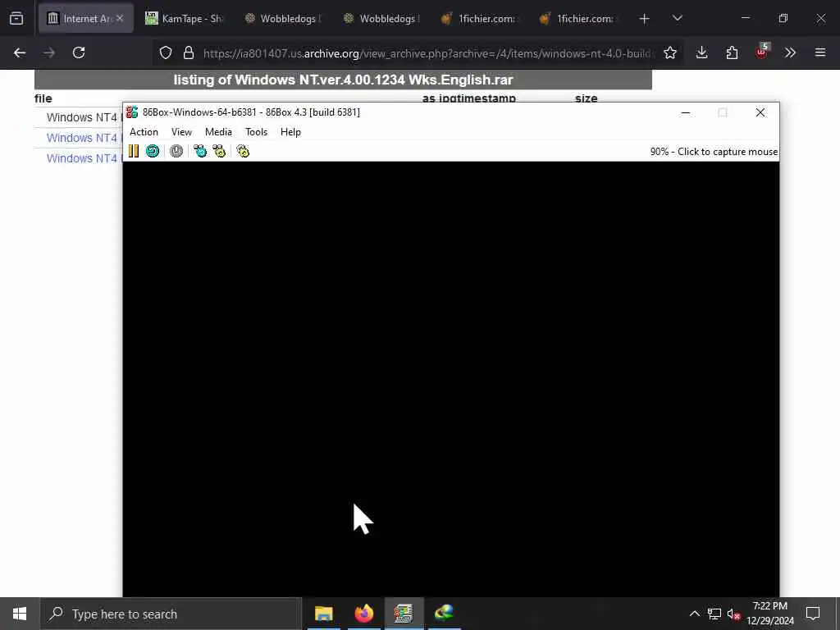Open the Media menu in 86Box

218,132
